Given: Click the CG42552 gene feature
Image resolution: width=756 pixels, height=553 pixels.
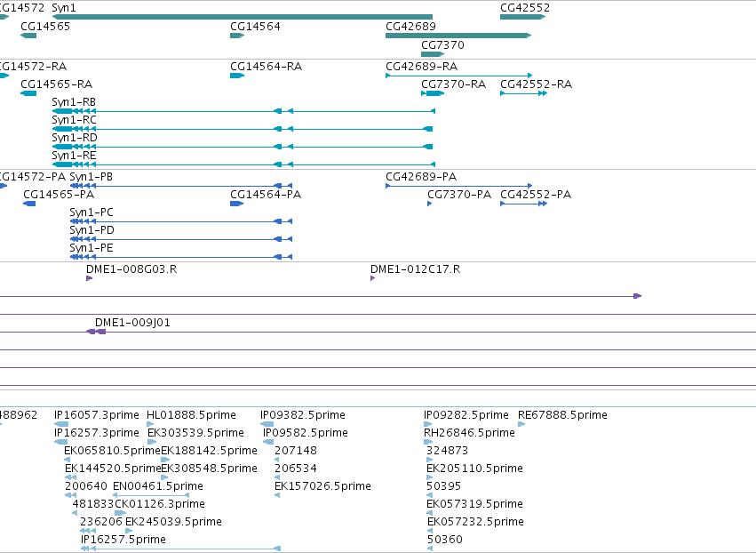Looking at the screenshot, I should [522, 17].
